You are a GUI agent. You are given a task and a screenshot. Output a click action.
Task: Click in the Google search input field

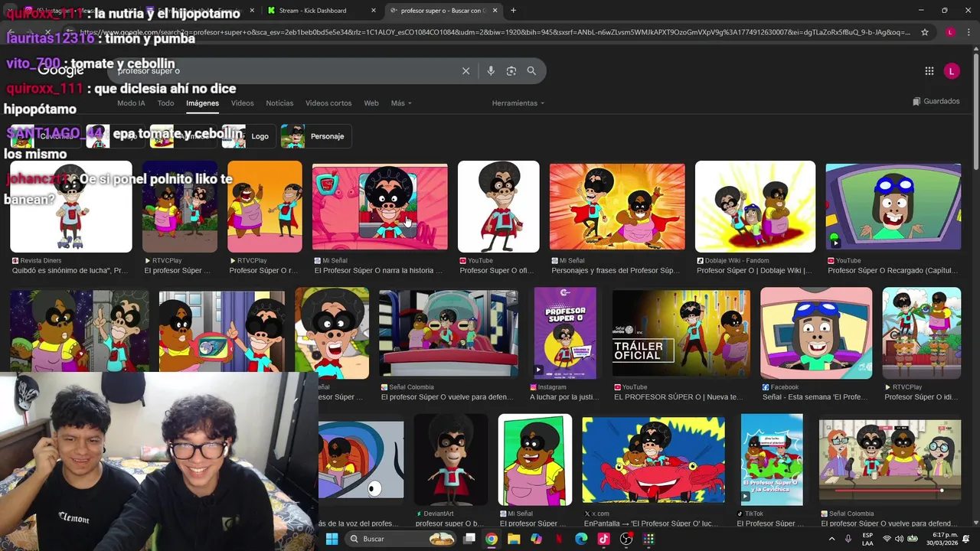283,70
